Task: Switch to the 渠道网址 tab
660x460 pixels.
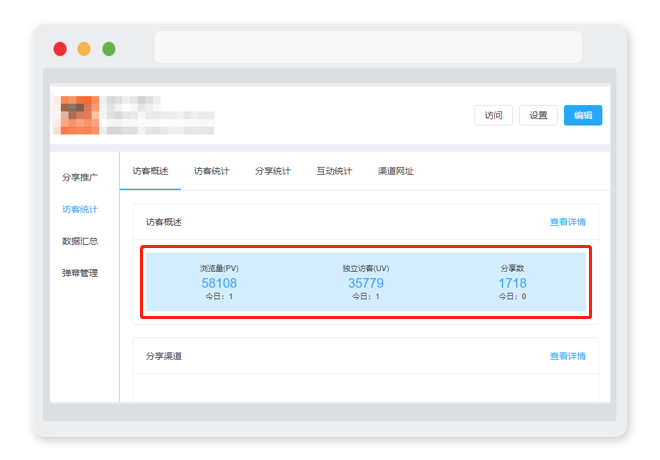Action: click(x=396, y=171)
